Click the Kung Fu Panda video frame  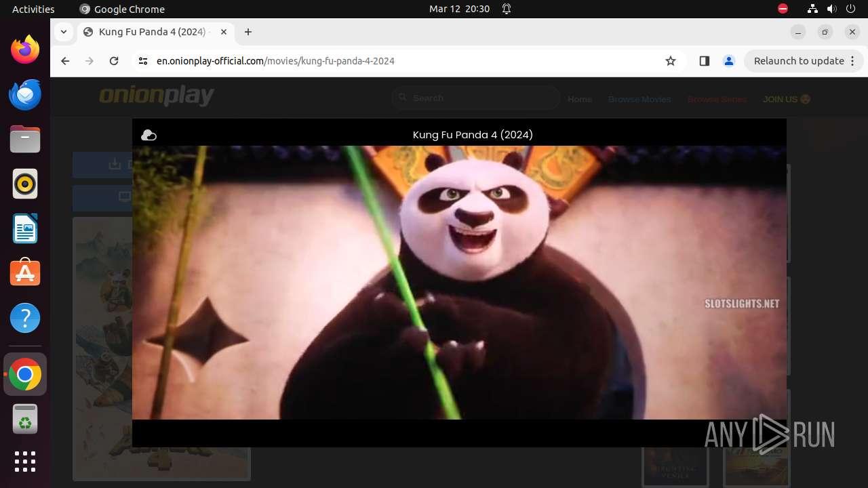459,283
